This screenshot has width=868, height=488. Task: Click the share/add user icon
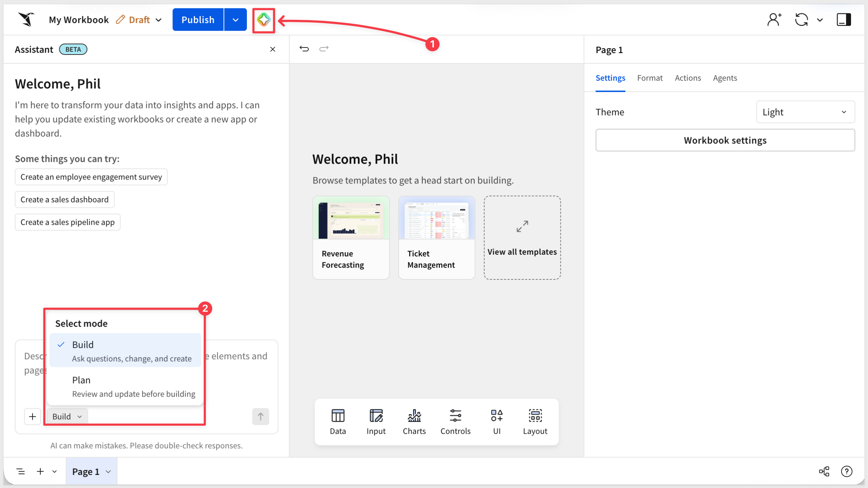coord(774,20)
